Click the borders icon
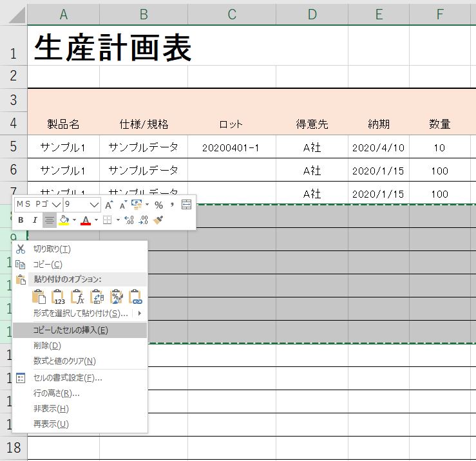 [x=107, y=220]
